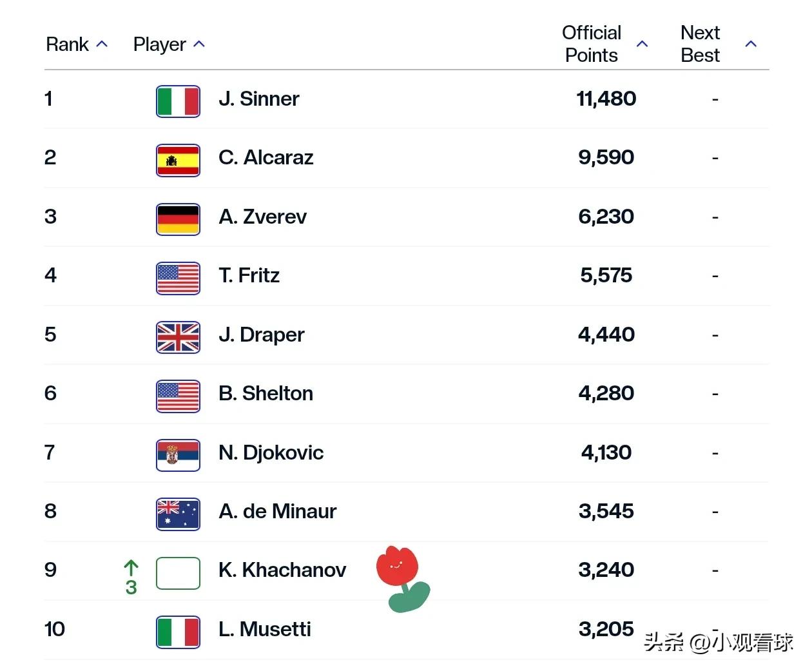Open L. Musetti player profile
Image resolution: width=812 pixels, height=671 pixels.
pyautogui.click(x=265, y=629)
